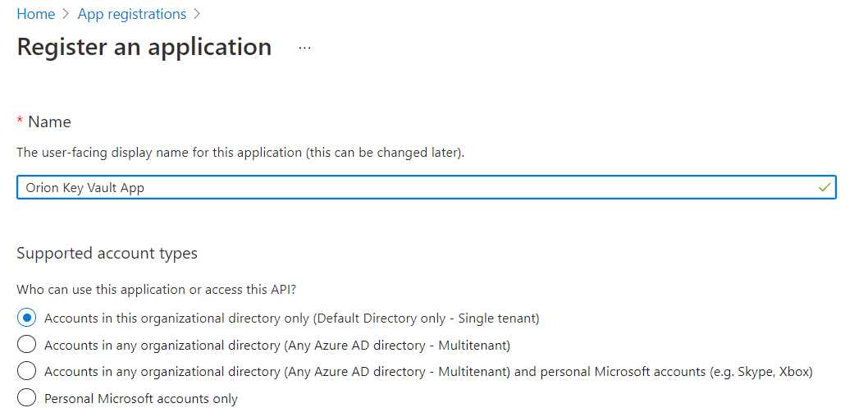The height and width of the screenshot is (417, 868).
Task: Open the ellipsis more options menu
Action: 305,48
